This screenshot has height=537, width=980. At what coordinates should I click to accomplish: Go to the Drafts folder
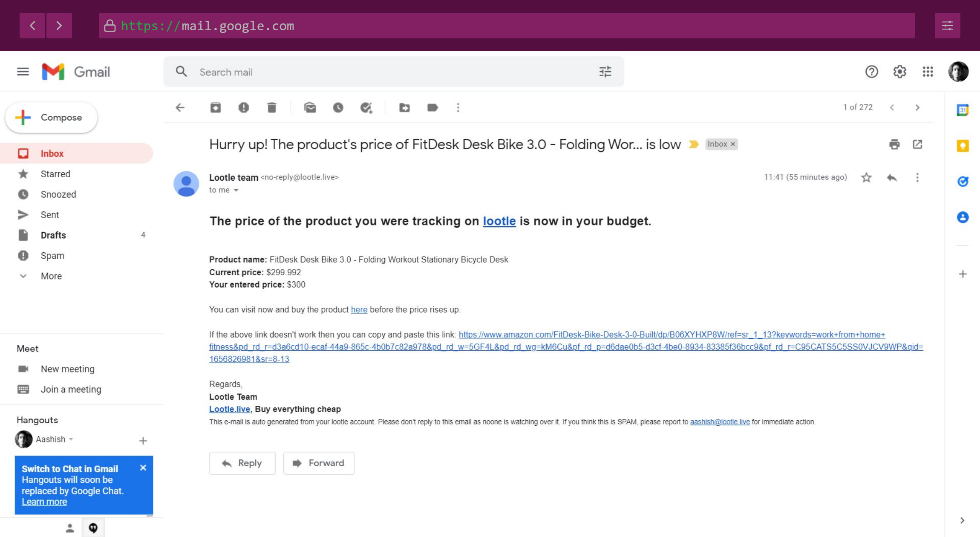[53, 235]
